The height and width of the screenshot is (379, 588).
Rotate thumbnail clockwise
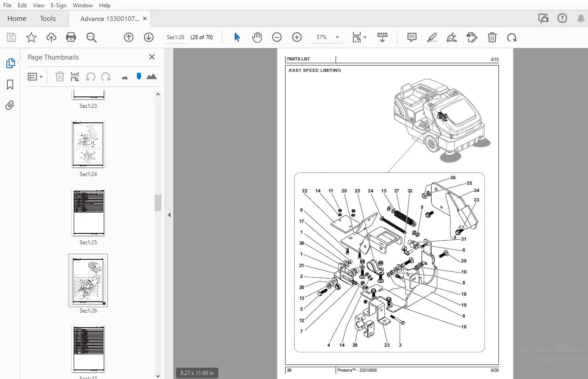coord(106,76)
